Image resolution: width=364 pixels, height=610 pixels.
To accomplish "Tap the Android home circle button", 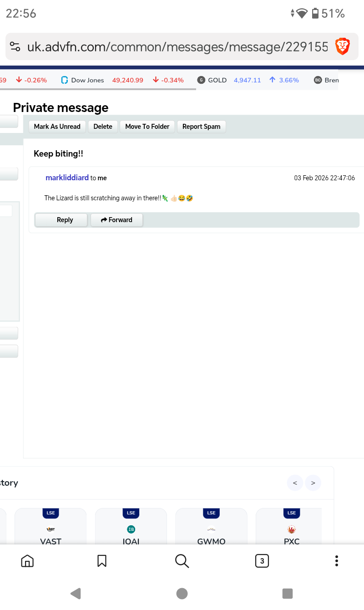I will (182, 593).
